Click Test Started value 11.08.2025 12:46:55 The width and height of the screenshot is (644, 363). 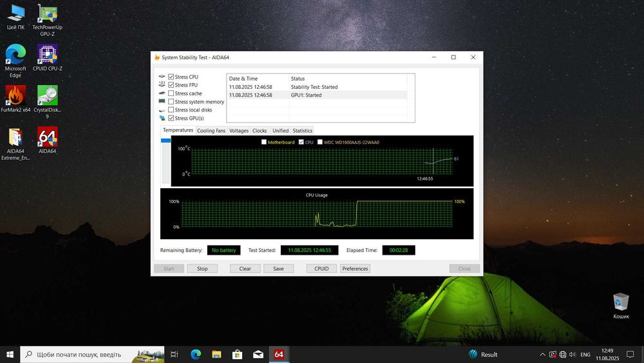310,250
